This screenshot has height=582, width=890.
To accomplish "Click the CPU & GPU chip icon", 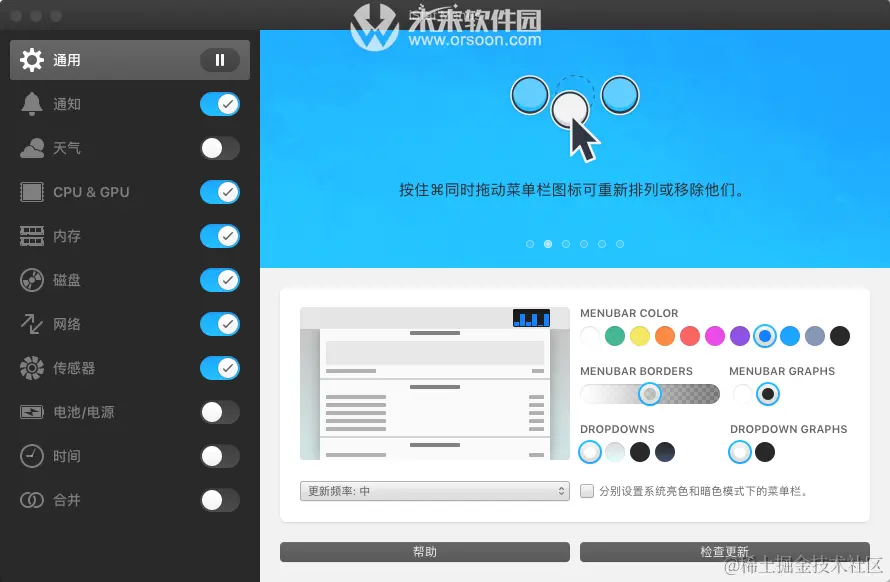I will [x=32, y=192].
